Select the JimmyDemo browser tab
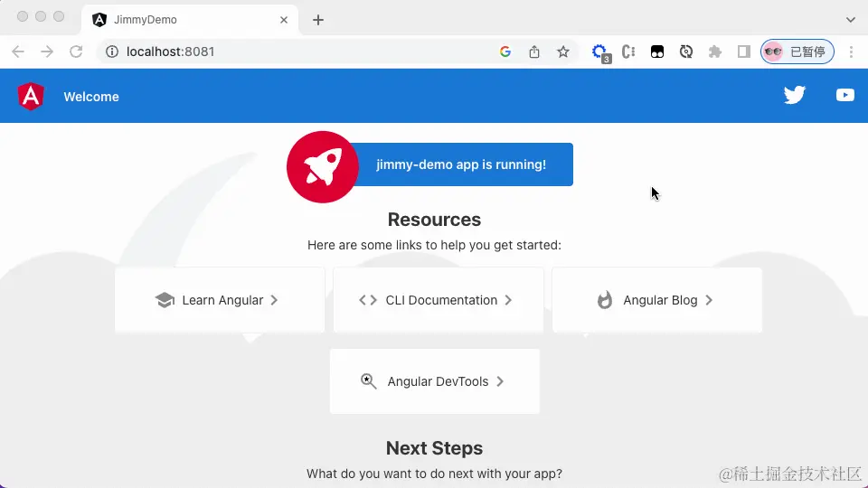The width and height of the screenshot is (868, 488). click(x=190, y=20)
